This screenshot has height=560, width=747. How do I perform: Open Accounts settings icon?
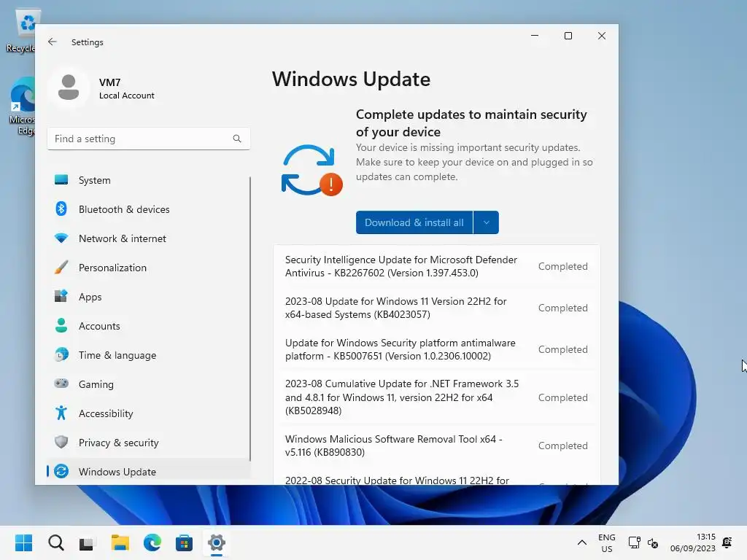coord(61,326)
